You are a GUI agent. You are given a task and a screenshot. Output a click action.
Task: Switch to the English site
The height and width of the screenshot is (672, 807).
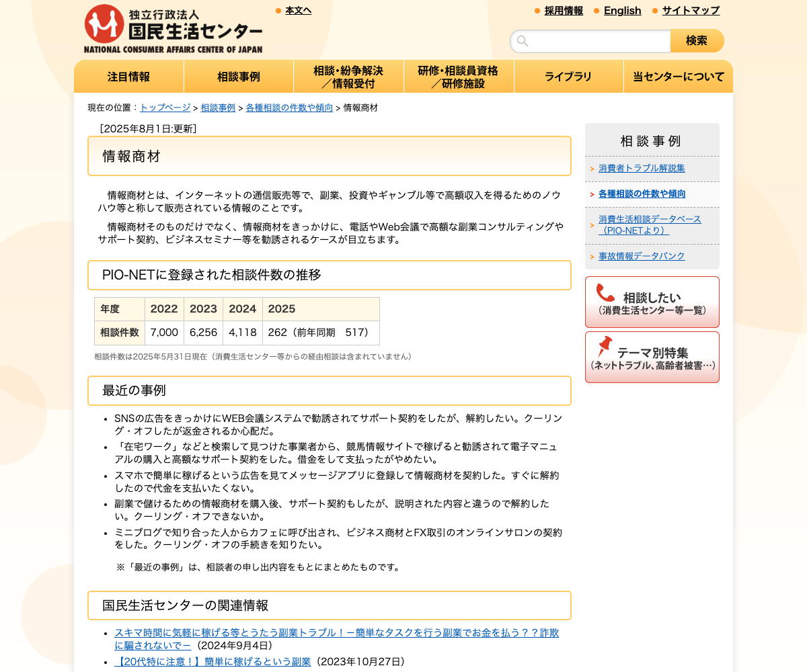[622, 11]
